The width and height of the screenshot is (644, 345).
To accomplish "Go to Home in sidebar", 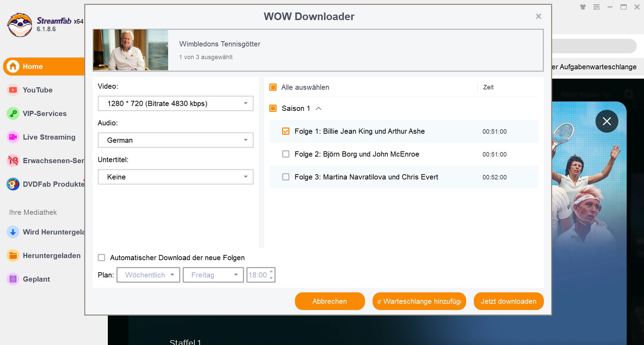I will pos(44,66).
